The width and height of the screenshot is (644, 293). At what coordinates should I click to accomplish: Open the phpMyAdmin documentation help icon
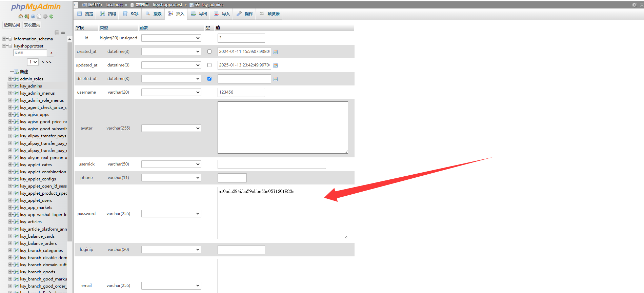[x=33, y=16]
